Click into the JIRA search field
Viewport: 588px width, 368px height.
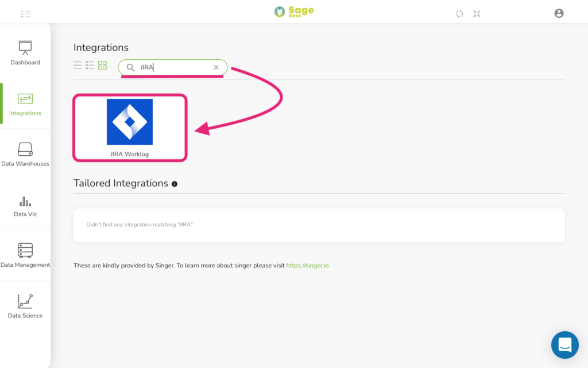click(x=173, y=68)
